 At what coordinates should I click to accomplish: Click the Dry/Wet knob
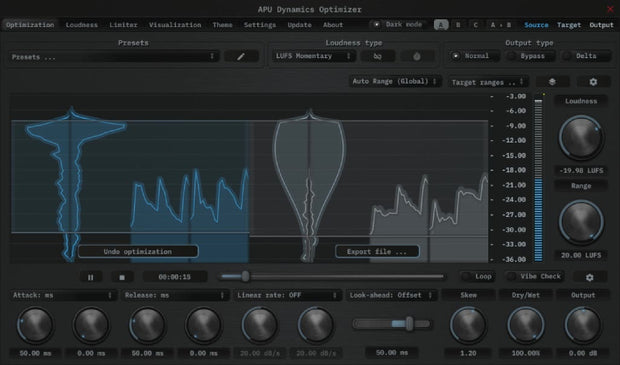tap(525, 325)
